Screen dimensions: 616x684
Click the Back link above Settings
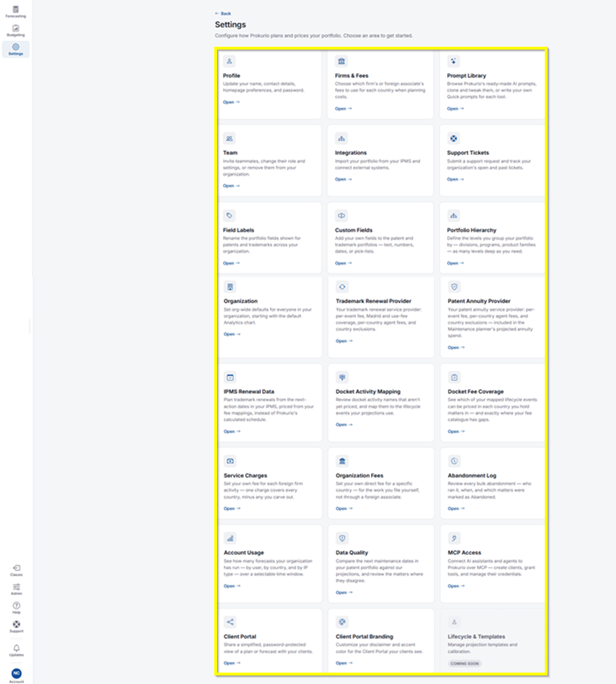pyautogui.click(x=223, y=14)
